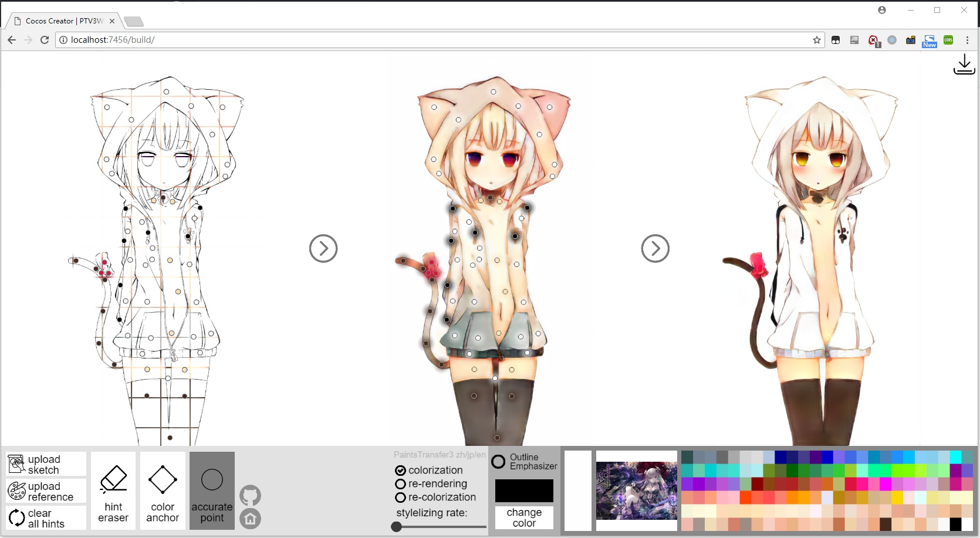This screenshot has height=538, width=980.
Task: Select the re-colorization mode
Action: [435, 497]
